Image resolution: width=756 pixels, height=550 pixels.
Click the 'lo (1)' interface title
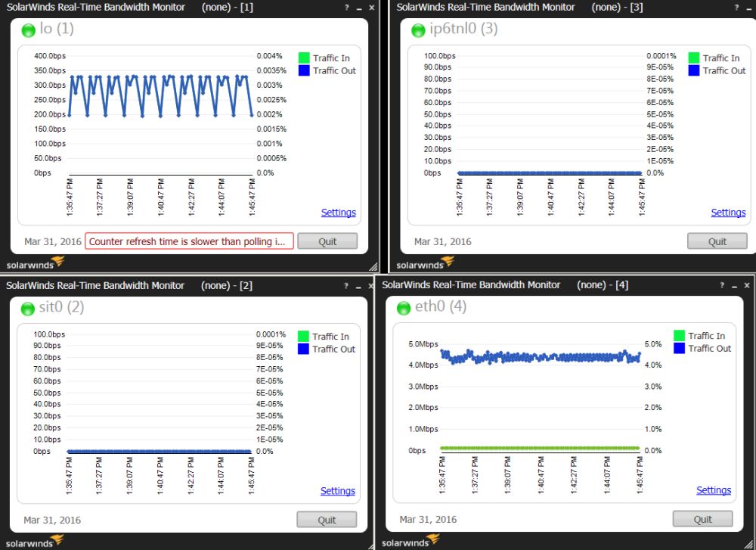[x=57, y=29]
